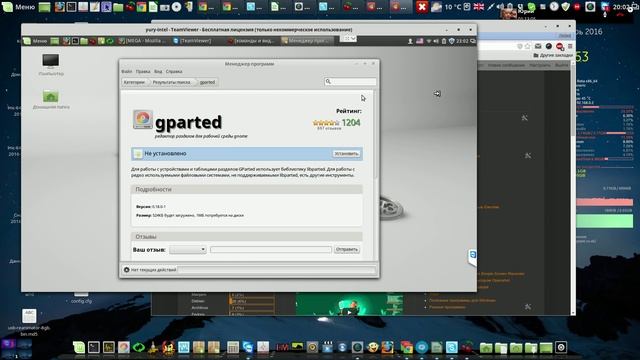Click the remote panel US flag keyboard layout
The width and height of the screenshot is (640, 360).
pyautogui.click(x=420, y=41)
